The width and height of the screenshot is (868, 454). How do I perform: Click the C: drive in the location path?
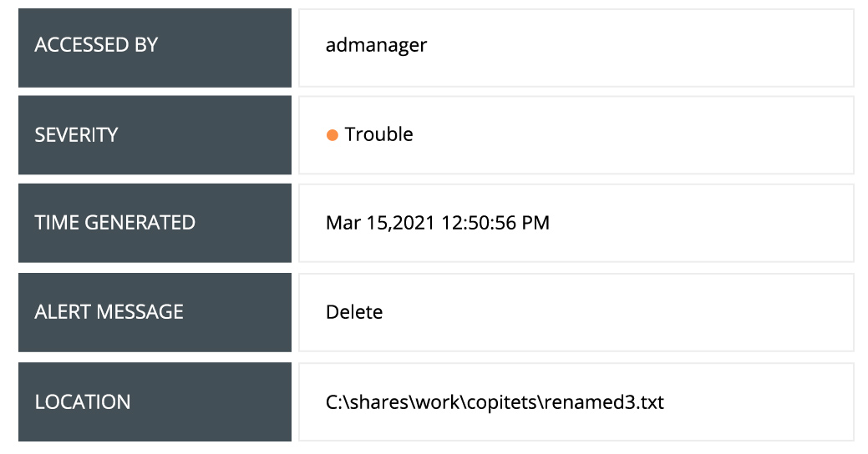pyautogui.click(x=334, y=402)
